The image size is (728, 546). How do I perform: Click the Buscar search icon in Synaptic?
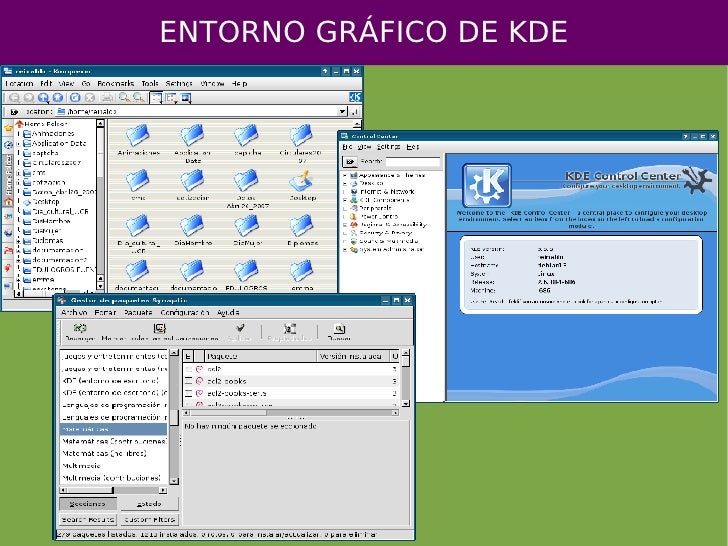tap(339, 328)
